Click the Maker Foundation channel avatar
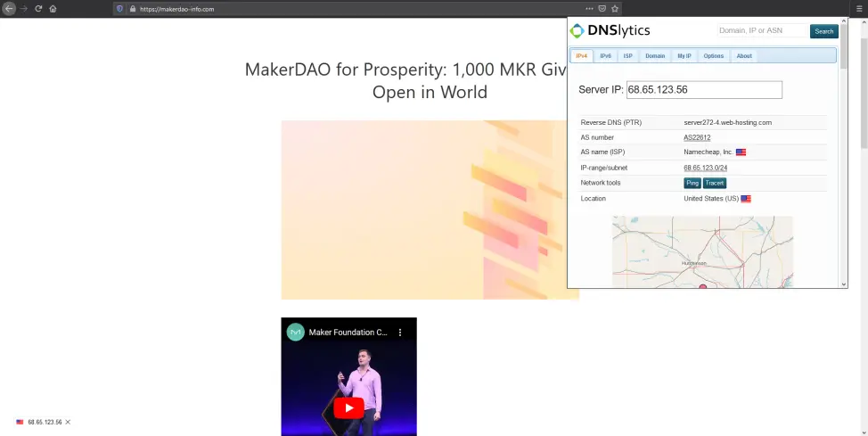The image size is (868, 436). pyautogui.click(x=296, y=332)
